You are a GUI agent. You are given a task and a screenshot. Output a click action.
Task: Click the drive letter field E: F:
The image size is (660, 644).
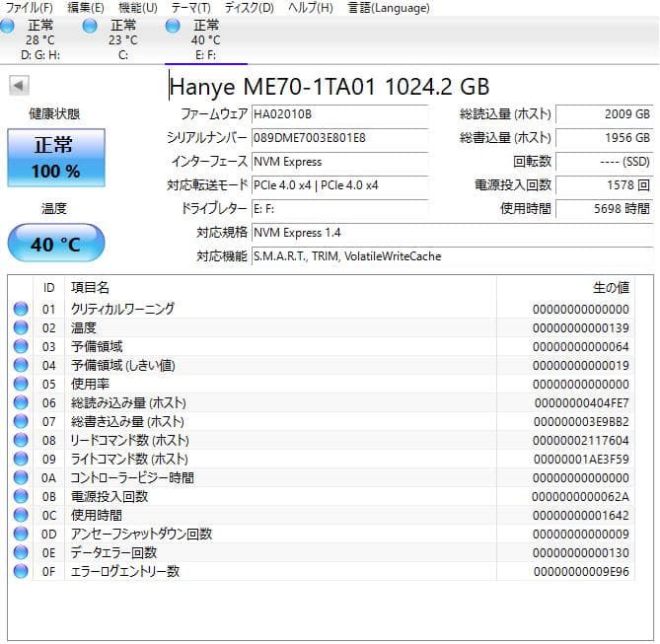click(339, 209)
